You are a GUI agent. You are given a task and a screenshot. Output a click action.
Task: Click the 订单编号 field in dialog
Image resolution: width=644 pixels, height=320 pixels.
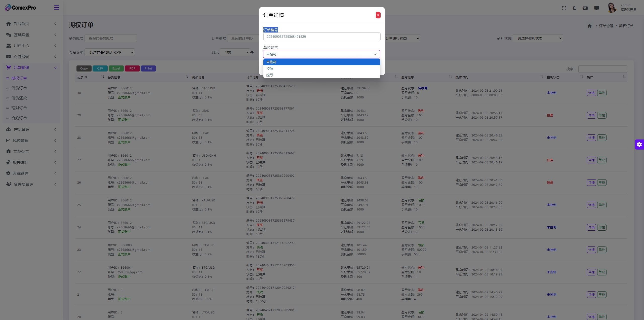coord(321,37)
